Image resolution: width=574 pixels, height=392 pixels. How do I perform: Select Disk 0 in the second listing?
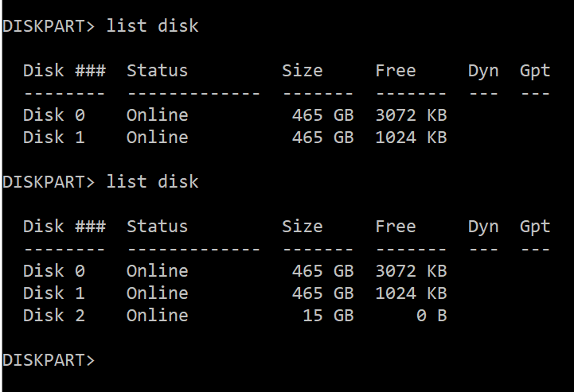[x=53, y=271]
